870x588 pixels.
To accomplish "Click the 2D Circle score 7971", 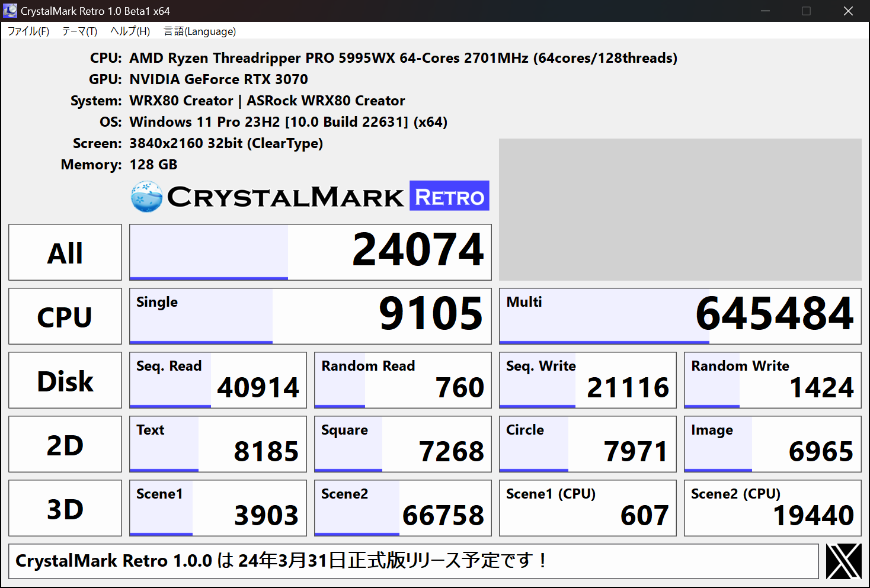I will [x=588, y=444].
